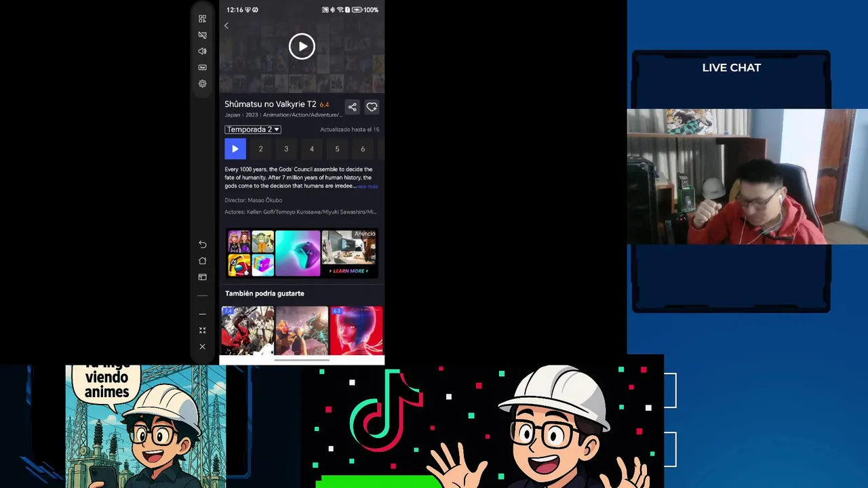Open the recommended anime rated 6.3

(x=356, y=331)
